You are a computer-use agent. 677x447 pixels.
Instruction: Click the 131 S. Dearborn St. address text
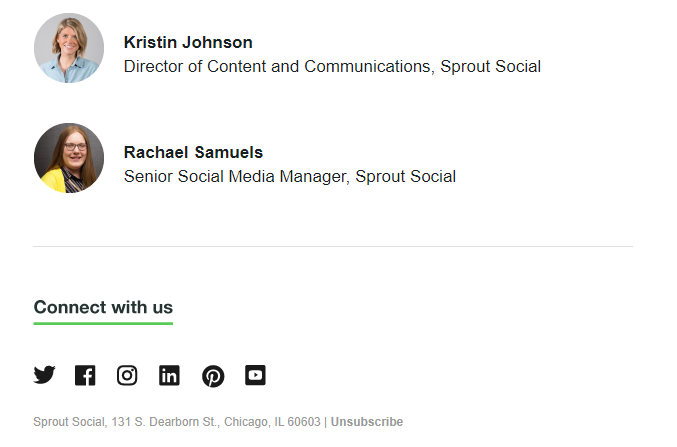point(164,422)
